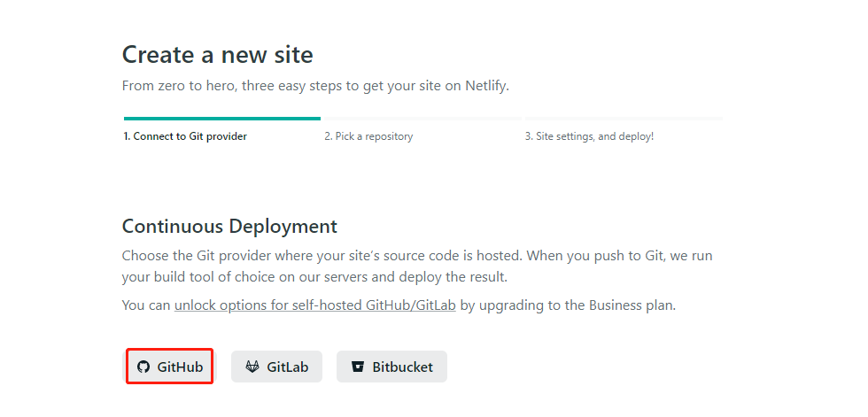Click the From zero to hero subtitle
The height and width of the screenshot is (417, 868).
[x=315, y=86]
